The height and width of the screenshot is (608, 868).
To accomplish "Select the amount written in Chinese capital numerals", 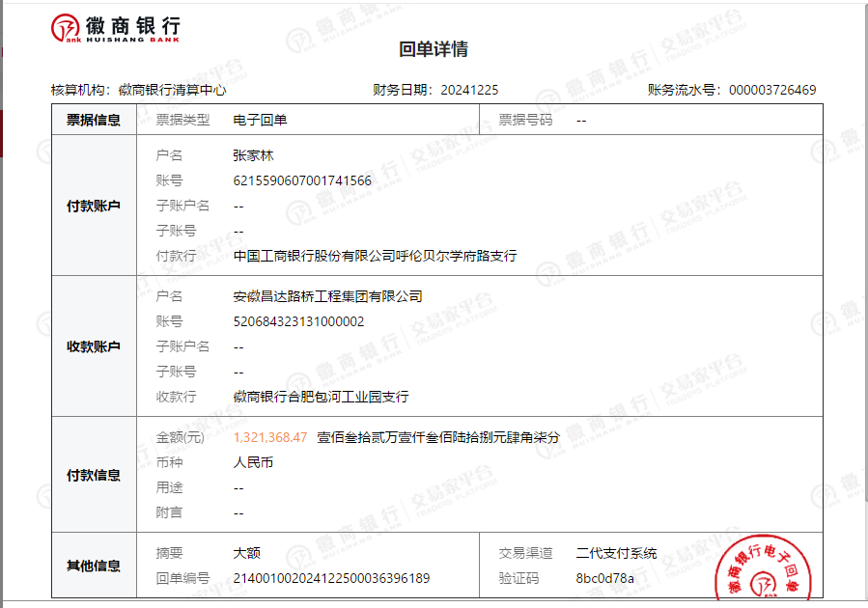I will (x=437, y=437).
